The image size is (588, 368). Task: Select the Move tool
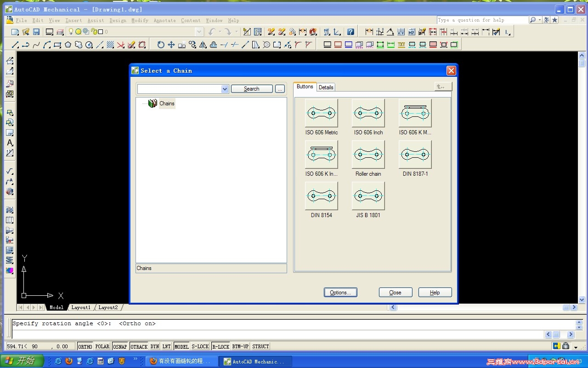pyautogui.click(x=171, y=45)
